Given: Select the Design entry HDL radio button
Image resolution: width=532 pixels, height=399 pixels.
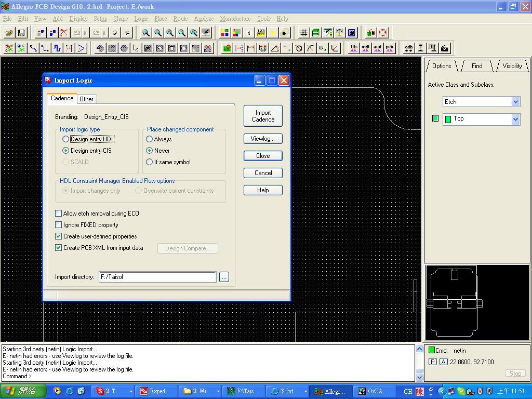Looking at the screenshot, I should tap(66, 139).
